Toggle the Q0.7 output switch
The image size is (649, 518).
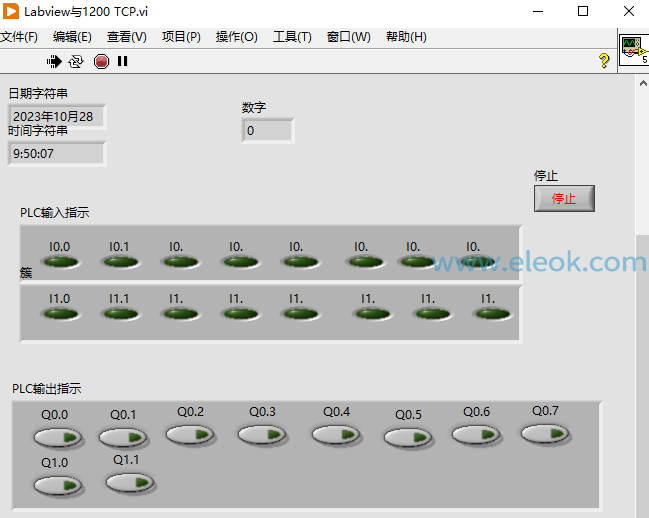pos(545,434)
